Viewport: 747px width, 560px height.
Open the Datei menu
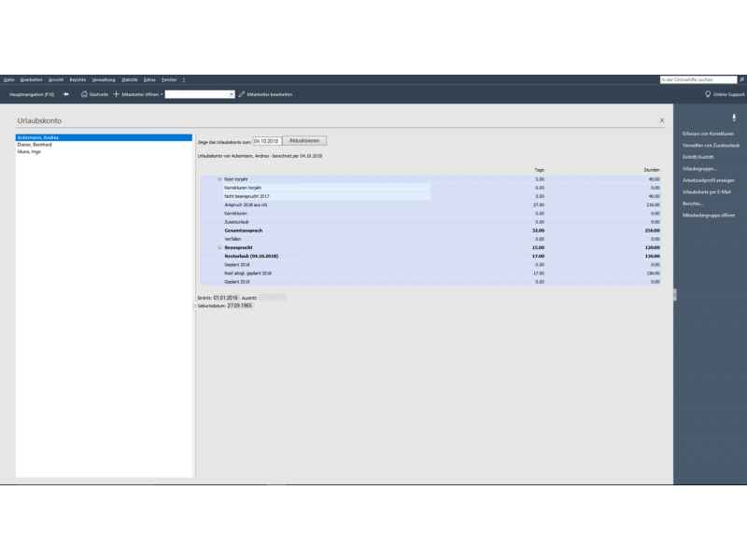(8, 80)
